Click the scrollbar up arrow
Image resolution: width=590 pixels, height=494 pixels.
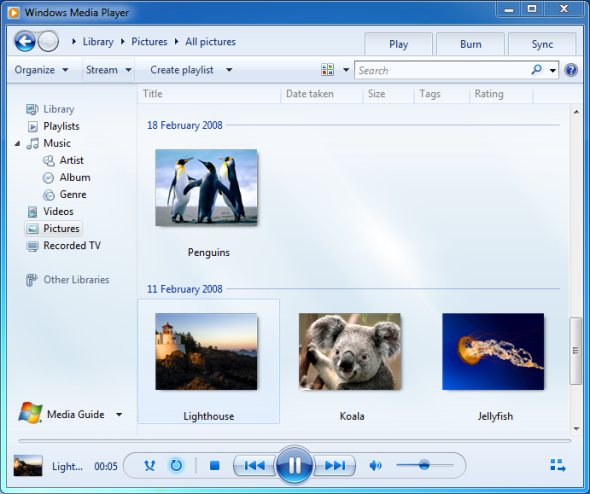pyautogui.click(x=576, y=112)
